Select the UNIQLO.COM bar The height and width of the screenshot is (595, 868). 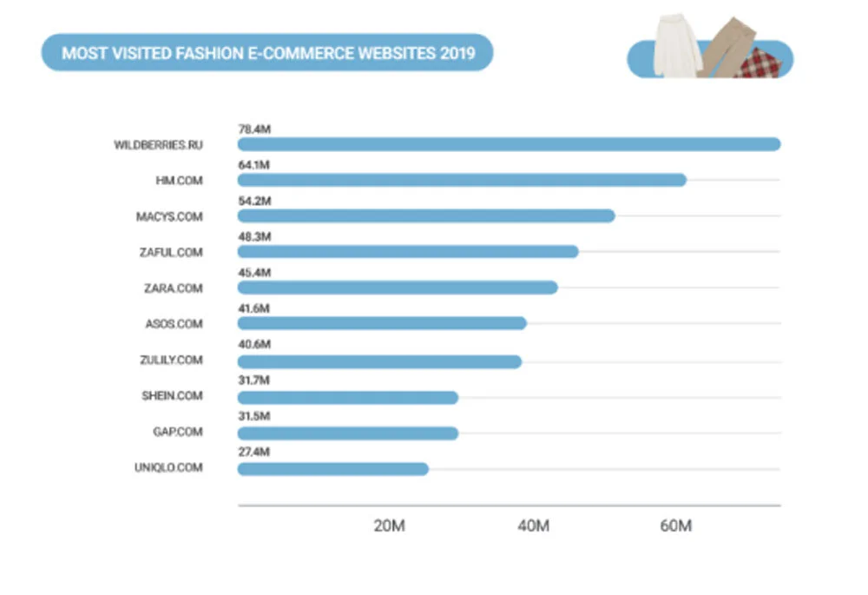click(332, 469)
